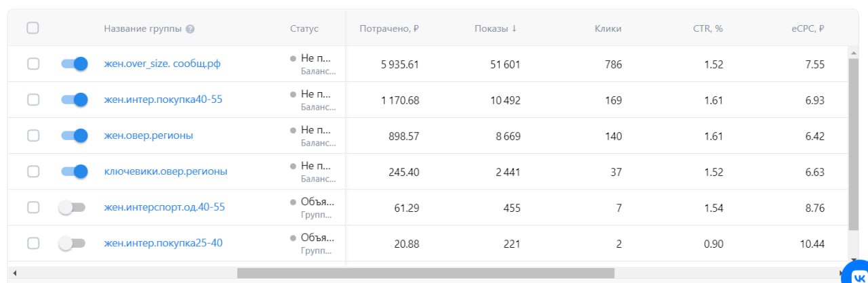Click the Показы sort arrow
The height and width of the screenshot is (283, 868).
[x=514, y=28]
